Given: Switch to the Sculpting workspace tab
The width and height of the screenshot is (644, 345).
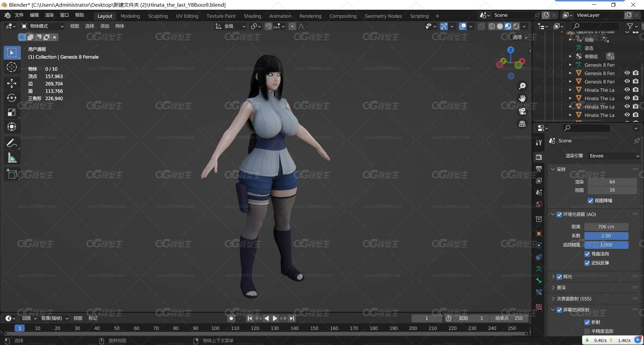Looking at the screenshot, I should coord(158,16).
